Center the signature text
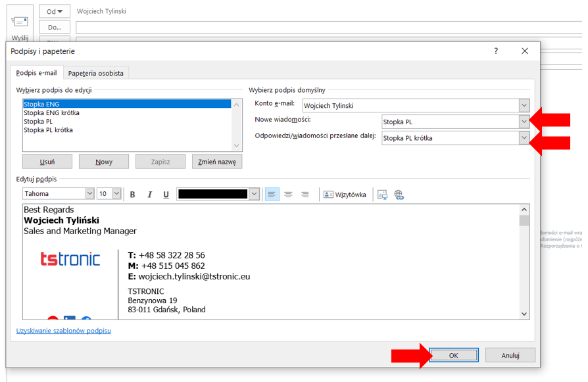This screenshot has width=588, height=382. (x=288, y=195)
